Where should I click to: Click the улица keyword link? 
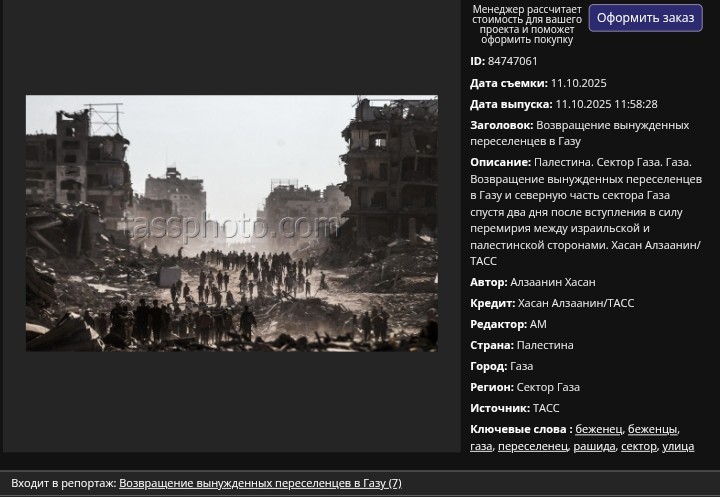pyautogui.click(x=678, y=446)
